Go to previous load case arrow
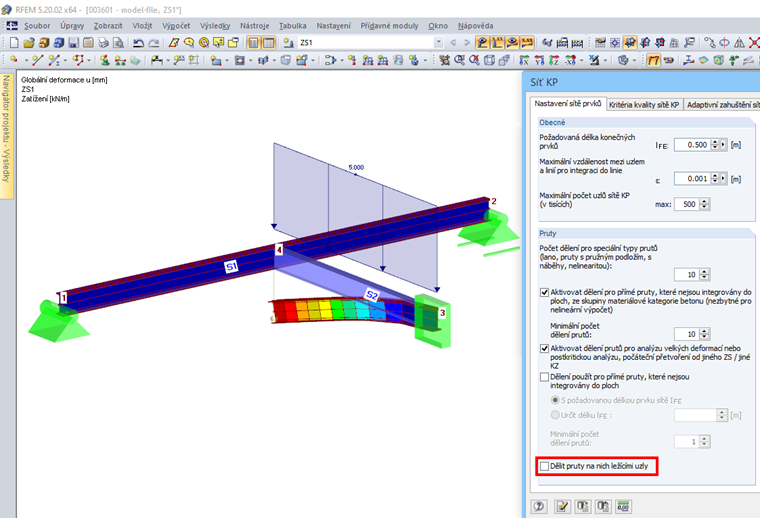Viewport: 760px width, 521px height. click(453, 43)
